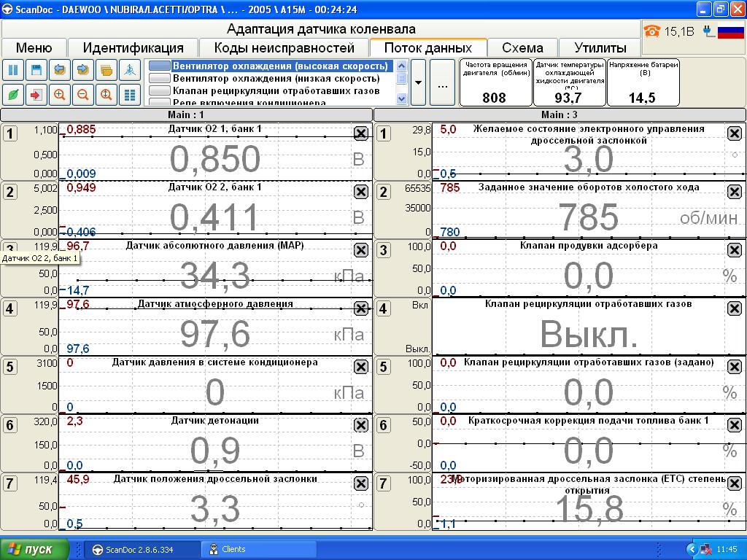Close Краткосрочная коррекция подачи топлива graph
The height and width of the screenshot is (560, 747).
pos(734,425)
